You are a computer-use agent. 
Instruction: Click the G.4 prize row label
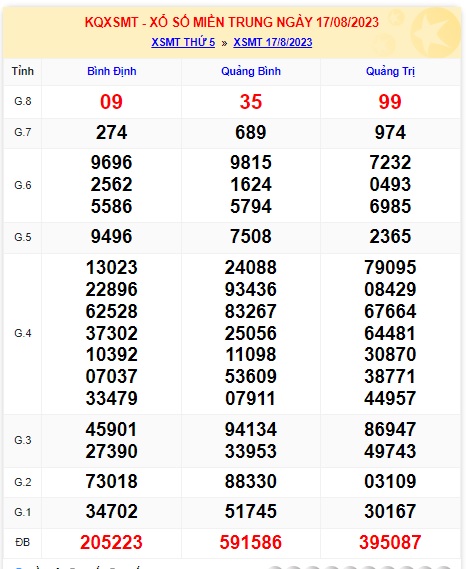(x=23, y=333)
